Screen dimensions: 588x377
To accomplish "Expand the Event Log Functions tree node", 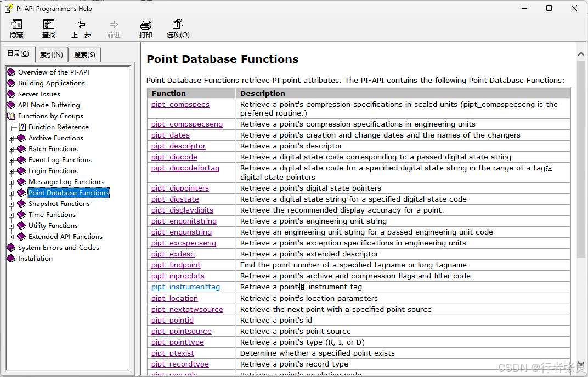I will pyautogui.click(x=12, y=160).
